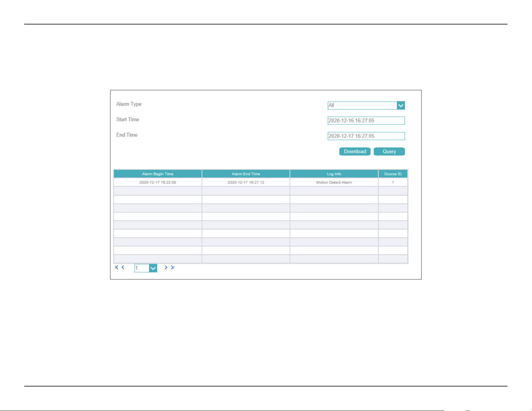The width and height of the screenshot is (532, 411).
Task: Go to previous page of alarm log
Action: (123, 267)
